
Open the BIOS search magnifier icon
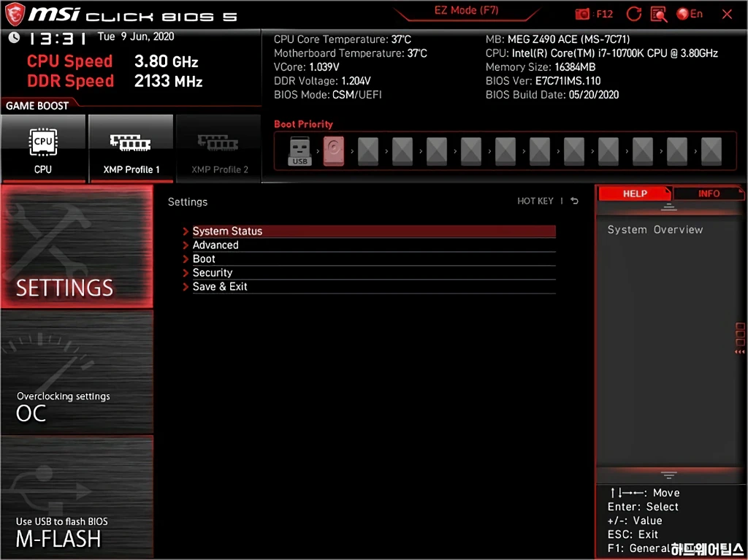point(658,15)
